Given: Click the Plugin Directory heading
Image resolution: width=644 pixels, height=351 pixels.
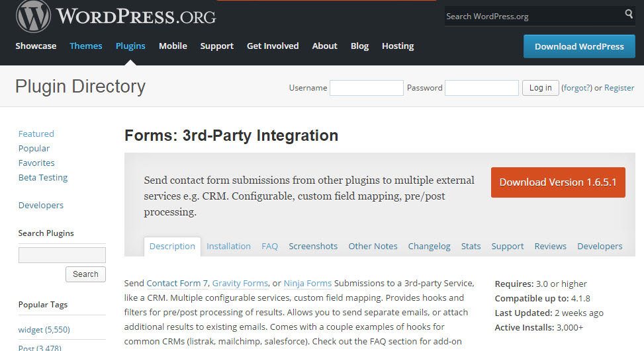Looking at the screenshot, I should (80, 87).
